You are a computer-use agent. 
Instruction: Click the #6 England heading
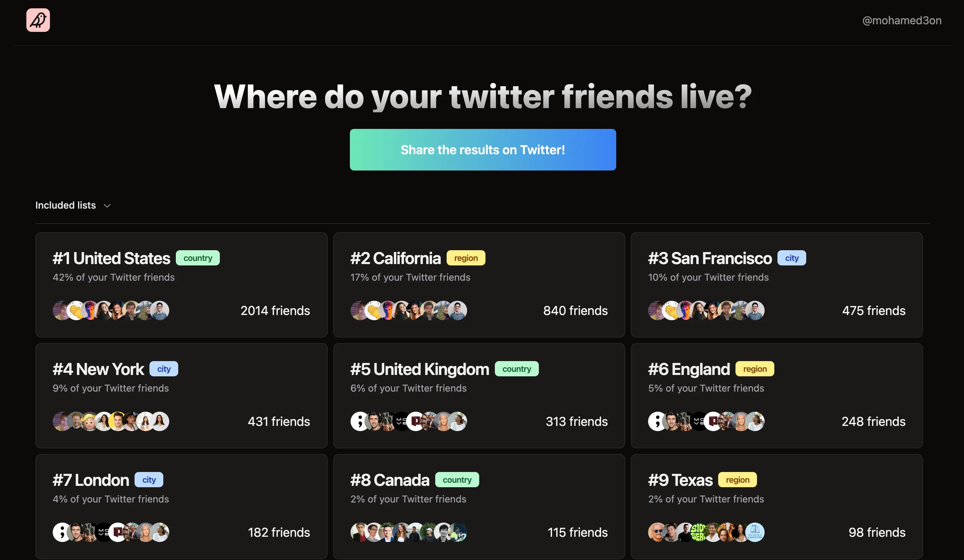tap(689, 369)
